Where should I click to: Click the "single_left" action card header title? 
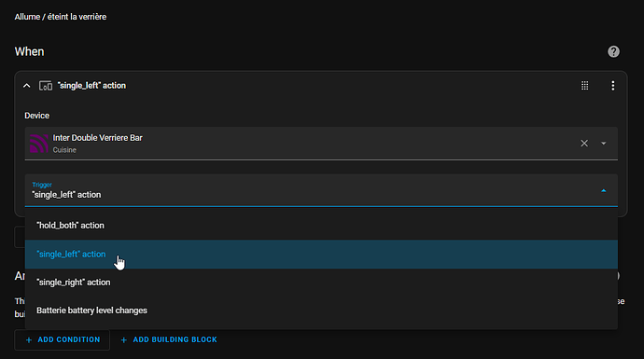92,86
